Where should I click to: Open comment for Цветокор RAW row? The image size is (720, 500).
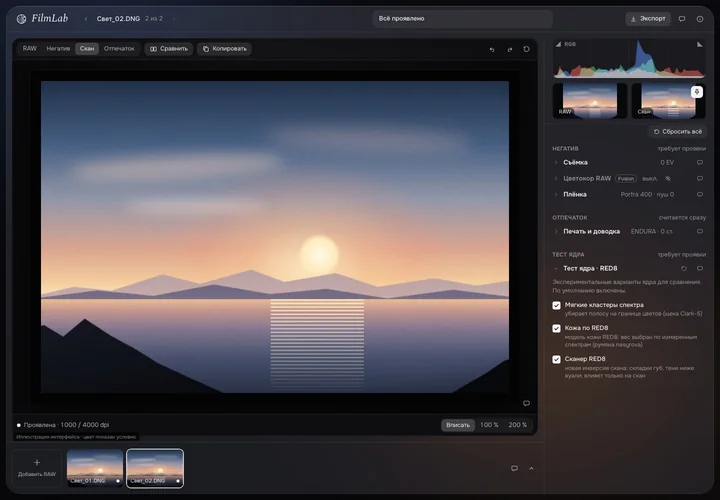point(700,179)
